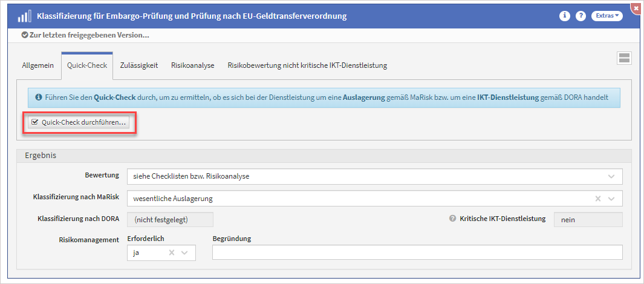Clear the Erforderlich value with X
The width and height of the screenshot is (644, 284).
coord(171,253)
